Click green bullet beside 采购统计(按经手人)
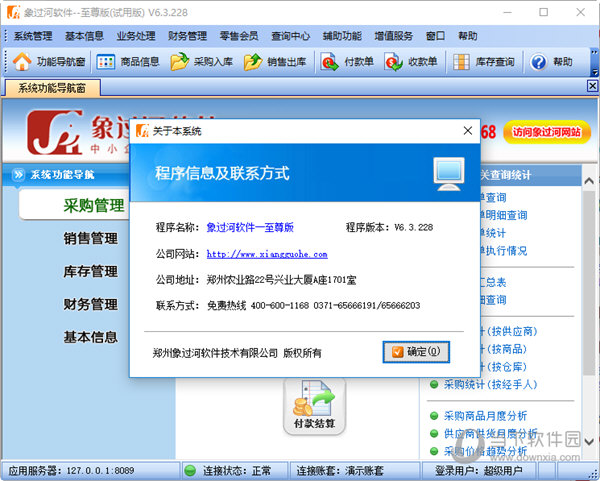 (x=434, y=384)
